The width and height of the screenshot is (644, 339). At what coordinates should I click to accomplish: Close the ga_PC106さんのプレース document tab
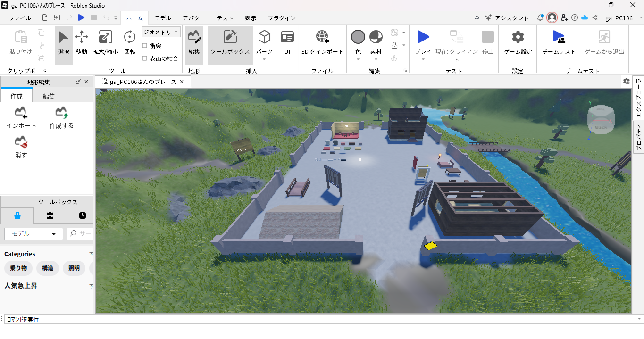(x=182, y=82)
